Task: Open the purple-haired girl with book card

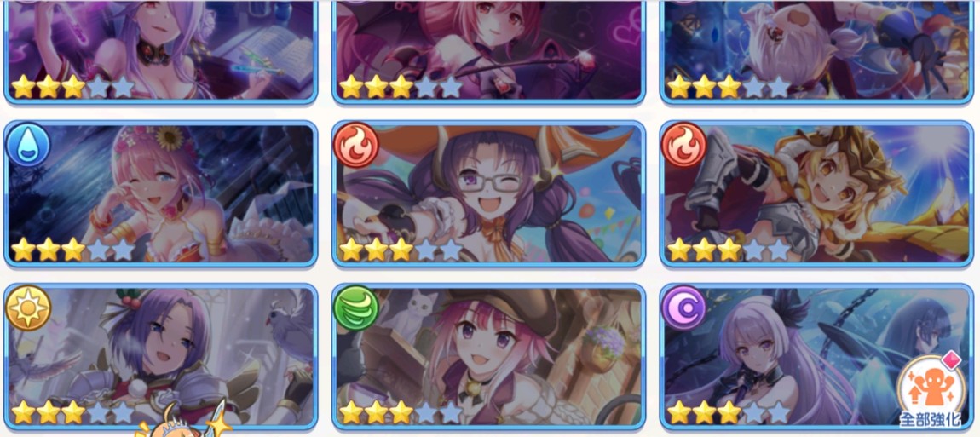Action: click(x=160, y=51)
